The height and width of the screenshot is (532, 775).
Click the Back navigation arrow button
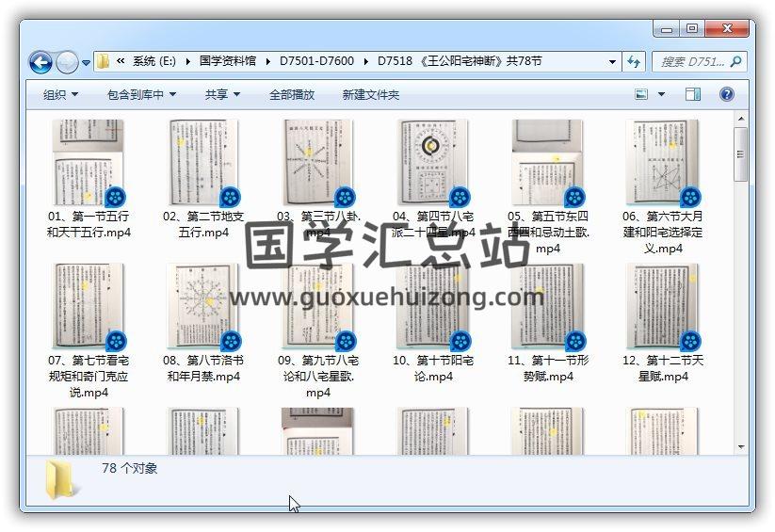(x=40, y=62)
